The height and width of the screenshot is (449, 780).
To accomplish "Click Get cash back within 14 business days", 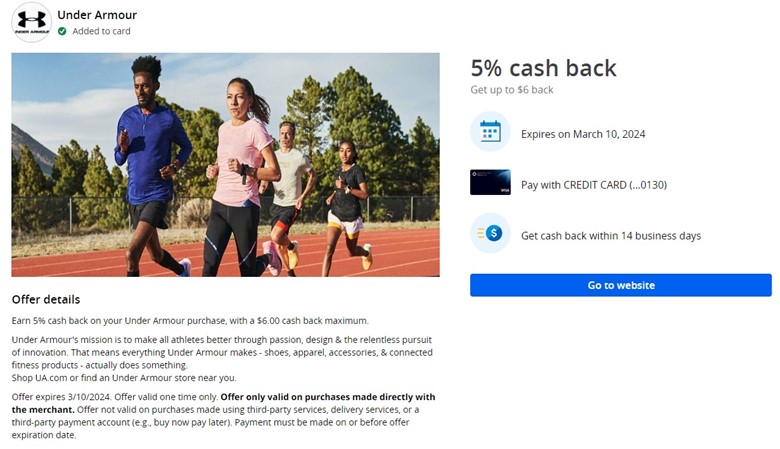I will (611, 236).
